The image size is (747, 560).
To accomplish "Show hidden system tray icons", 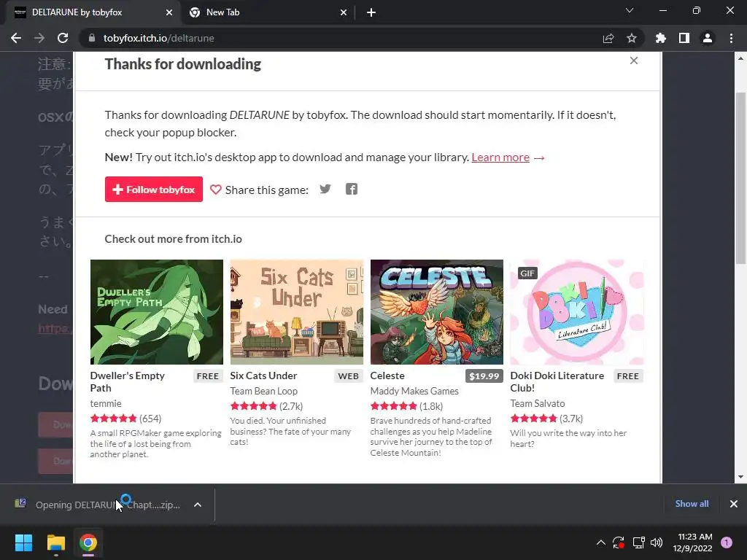I will click(601, 542).
